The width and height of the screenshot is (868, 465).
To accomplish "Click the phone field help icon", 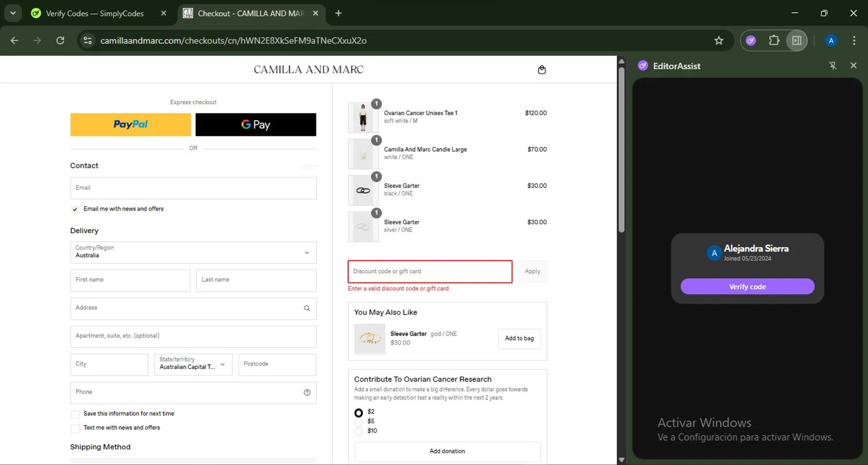I will point(307,393).
